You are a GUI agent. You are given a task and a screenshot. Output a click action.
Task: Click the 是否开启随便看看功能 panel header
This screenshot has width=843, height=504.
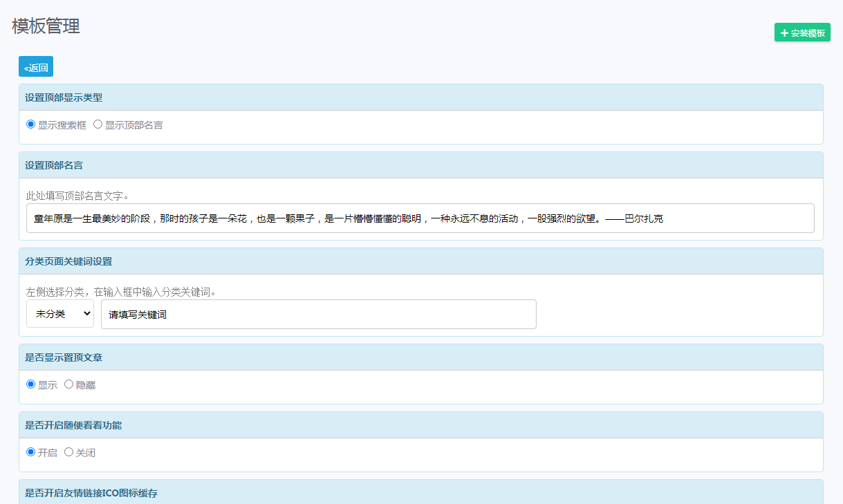pyautogui.click(x=421, y=425)
